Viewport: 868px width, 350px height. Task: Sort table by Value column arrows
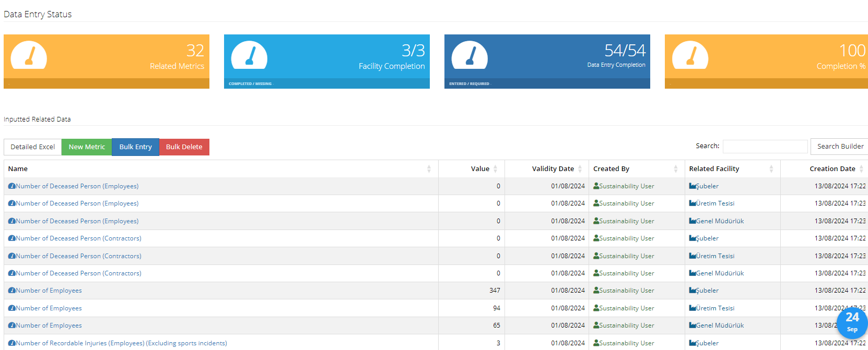[495, 169]
